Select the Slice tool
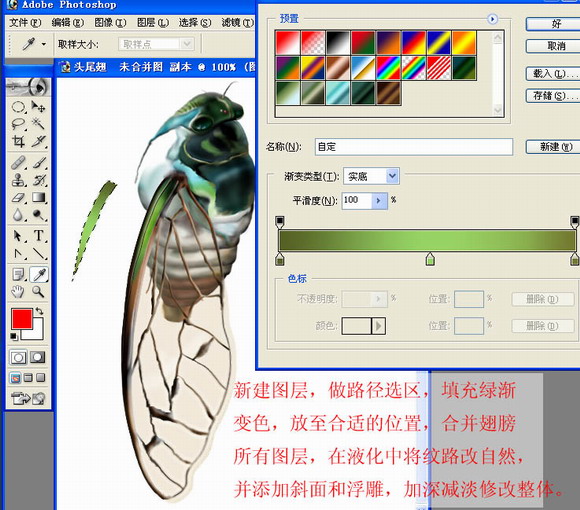Viewport: 580px width, 510px height. click(38, 141)
